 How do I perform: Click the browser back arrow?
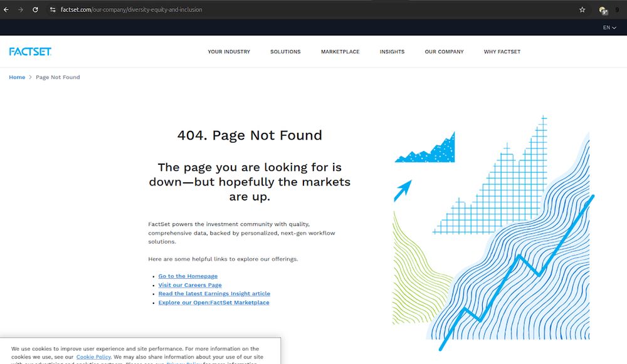click(x=6, y=9)
